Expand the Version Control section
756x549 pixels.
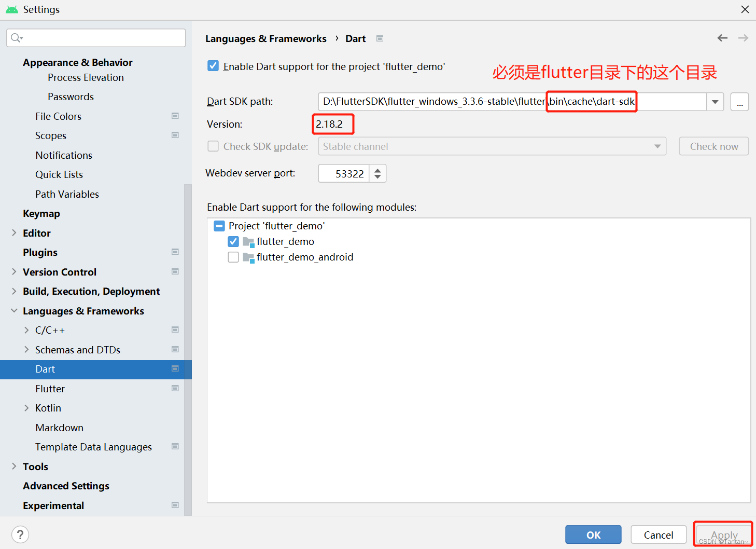point(14,272)
